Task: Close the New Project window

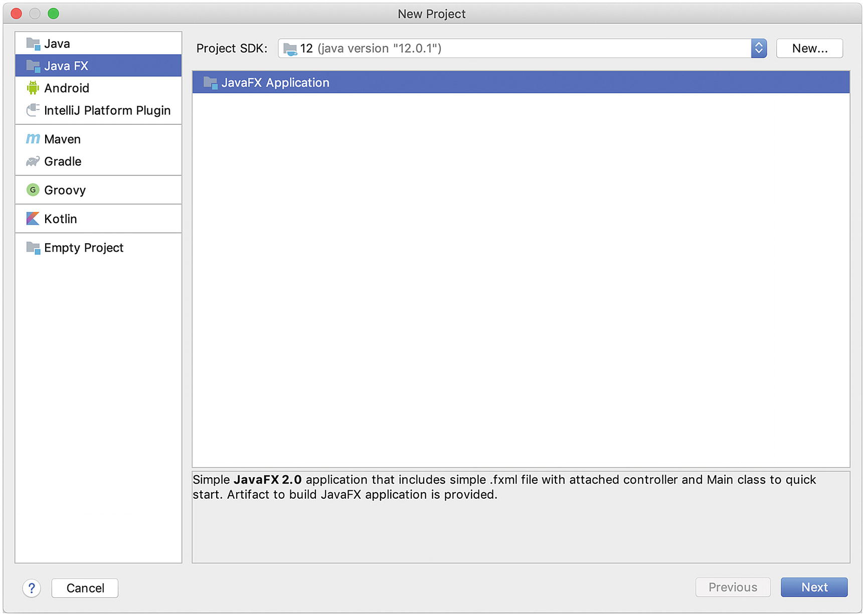Action: click(x=17, y=14)
